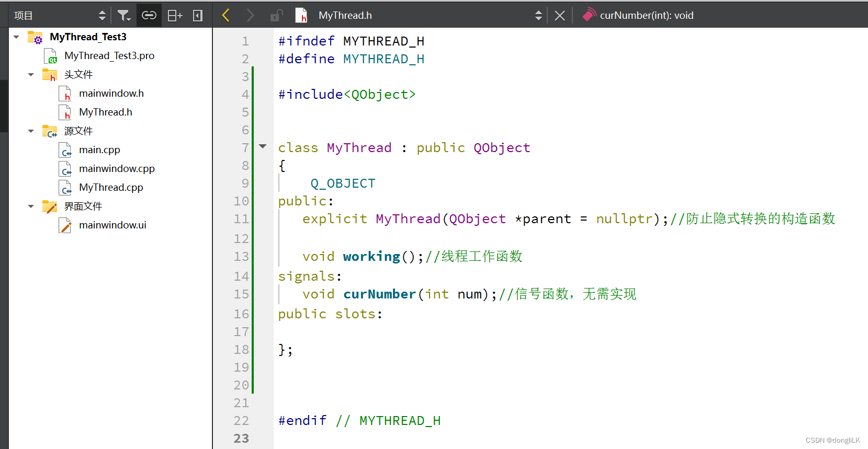Collapse the 头文件 headers folder

click(31, 75)
